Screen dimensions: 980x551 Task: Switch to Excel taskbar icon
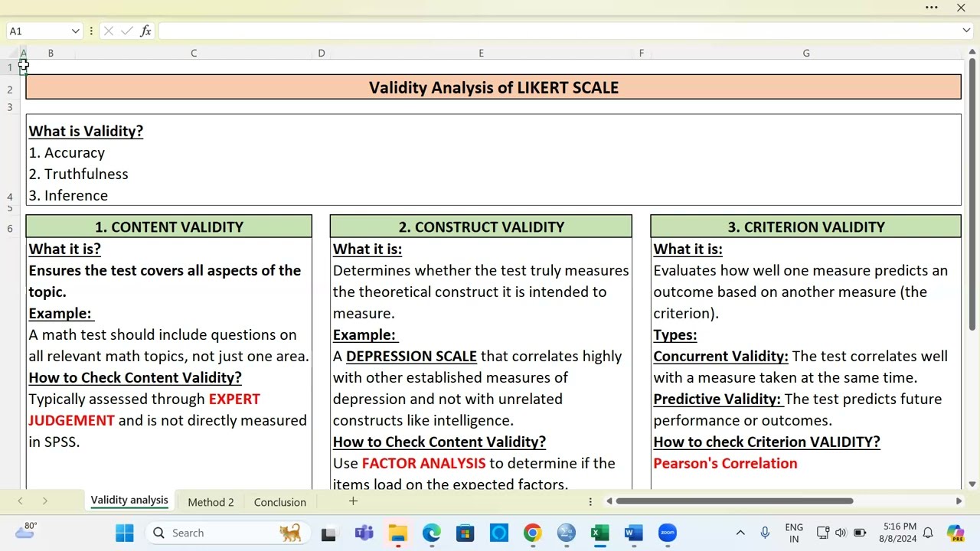tap(599, 533)
